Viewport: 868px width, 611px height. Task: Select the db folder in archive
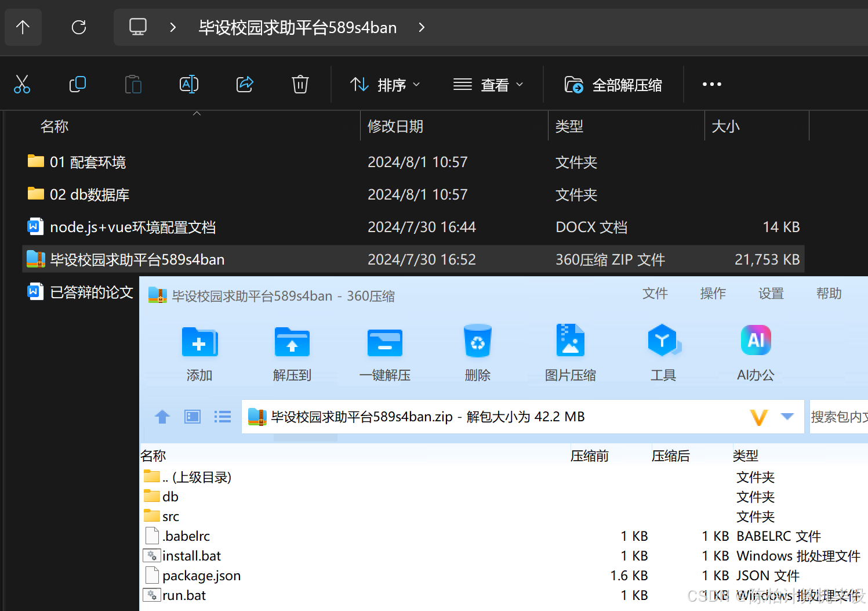[161, 497]
